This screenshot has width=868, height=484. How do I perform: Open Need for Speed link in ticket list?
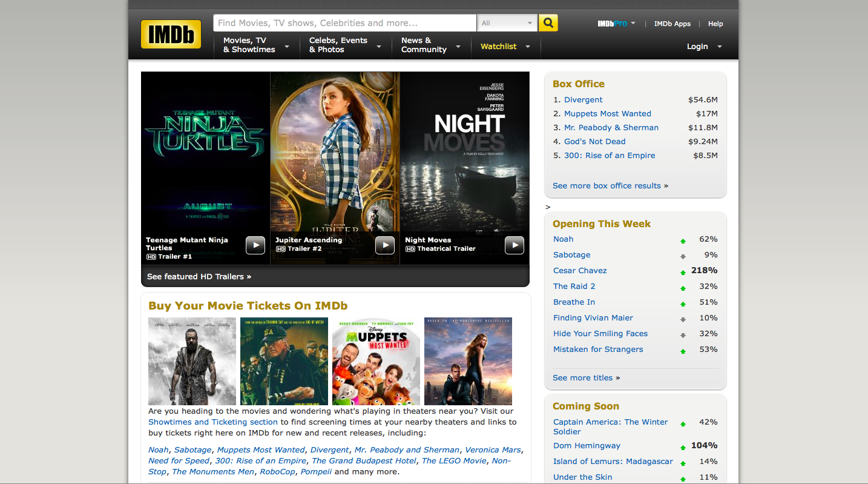point(179,460)
